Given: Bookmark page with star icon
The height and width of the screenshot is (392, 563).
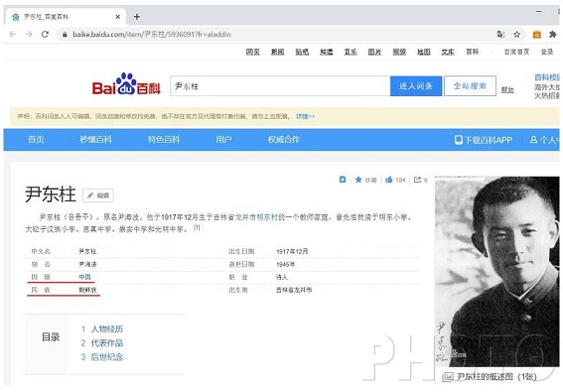Looking at the screenshot, I should click(516, 35).
